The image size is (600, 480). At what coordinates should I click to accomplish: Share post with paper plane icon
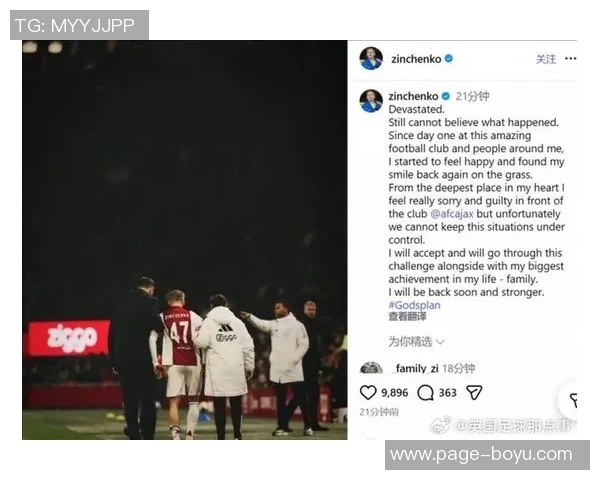[x=474, y=392]
